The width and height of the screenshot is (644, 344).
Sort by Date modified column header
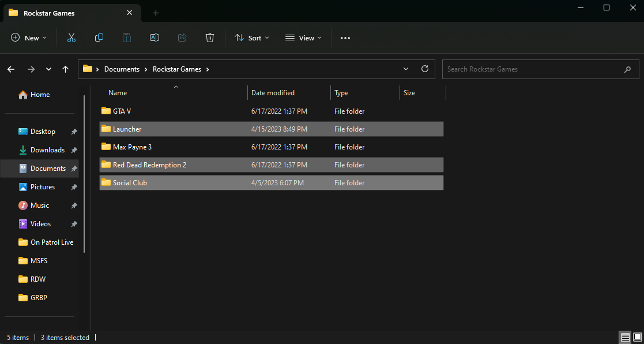coord(273,93)
